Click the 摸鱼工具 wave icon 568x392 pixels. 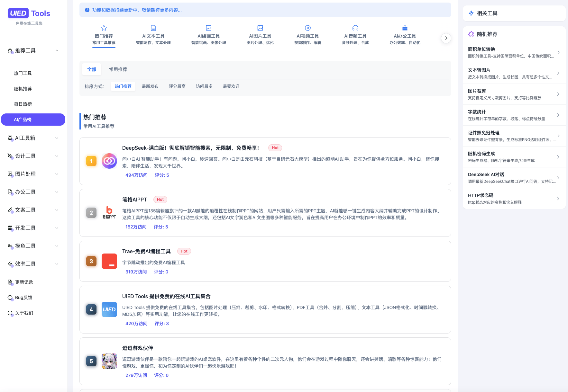pyautogui.click(x=10, y=246)
